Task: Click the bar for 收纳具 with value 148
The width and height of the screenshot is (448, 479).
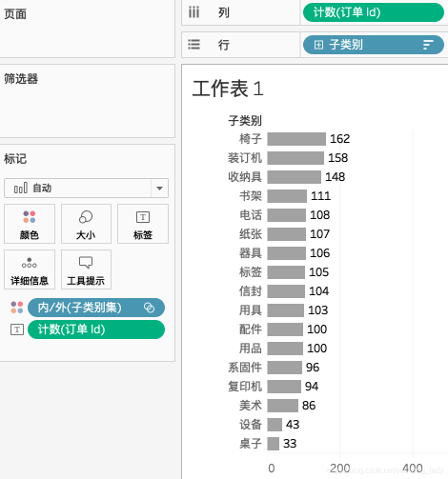Action: (x=294, y=177)
